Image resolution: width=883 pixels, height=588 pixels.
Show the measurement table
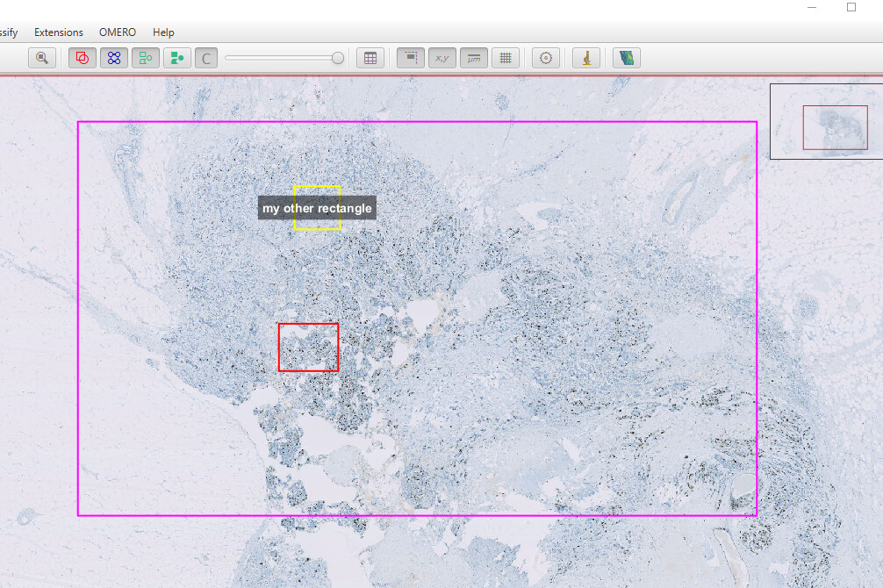[370, 57]
